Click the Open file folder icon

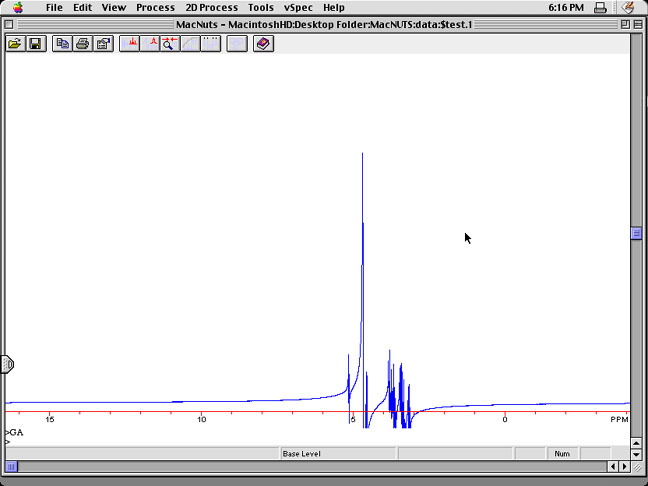(x=15, y=44)
